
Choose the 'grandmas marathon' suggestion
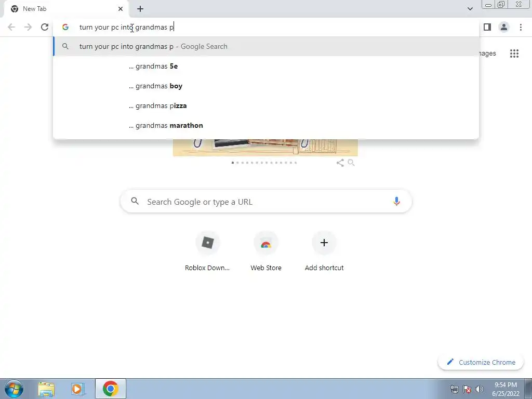tap(266, 125)
